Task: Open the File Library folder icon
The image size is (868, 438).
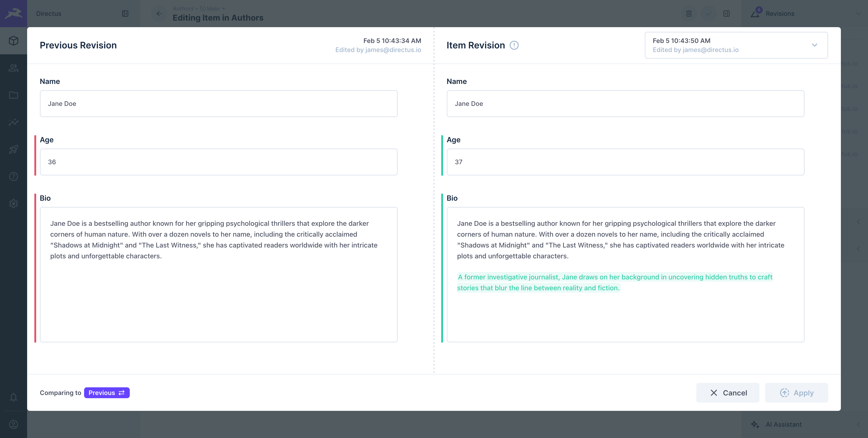Action: click(x=14, y=95)
